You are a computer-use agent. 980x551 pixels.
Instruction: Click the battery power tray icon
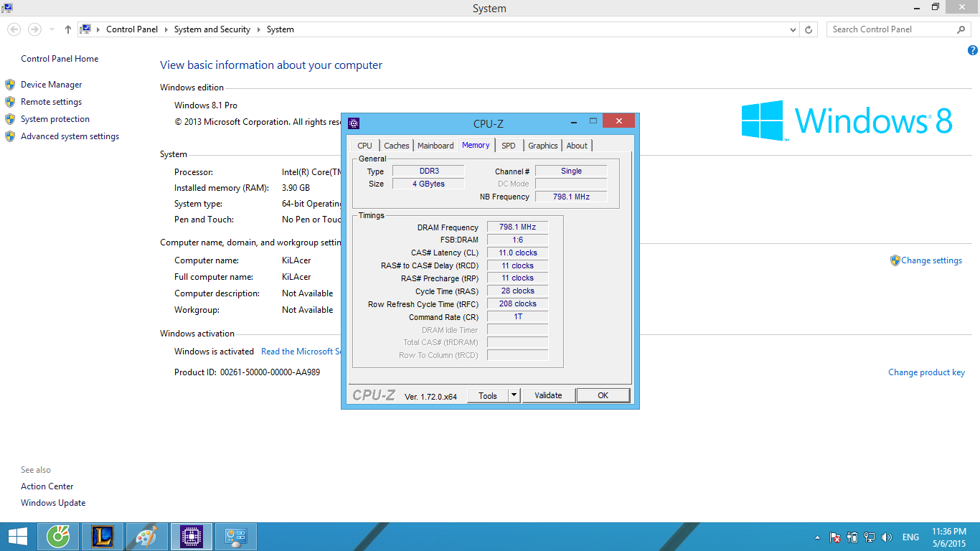click(852, 537)
